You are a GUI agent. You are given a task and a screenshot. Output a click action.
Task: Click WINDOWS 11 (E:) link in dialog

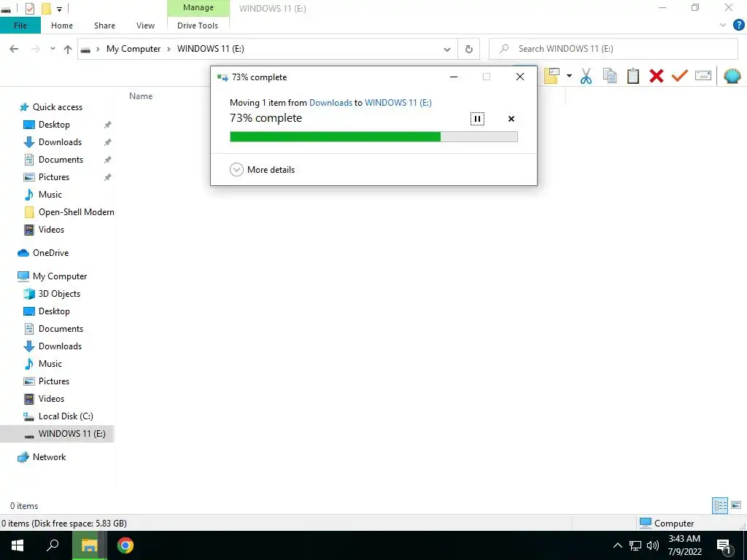point(398,102)
